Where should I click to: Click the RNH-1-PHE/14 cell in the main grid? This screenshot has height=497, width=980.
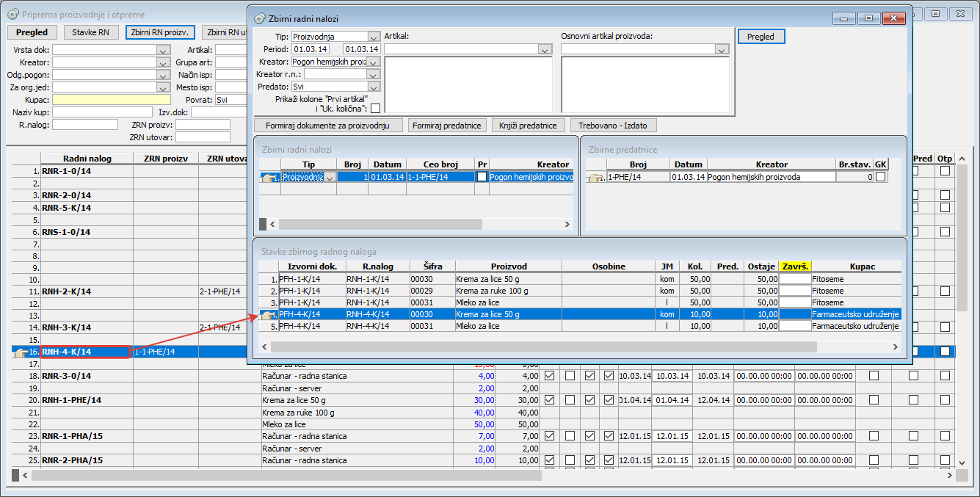click(87, 400)
